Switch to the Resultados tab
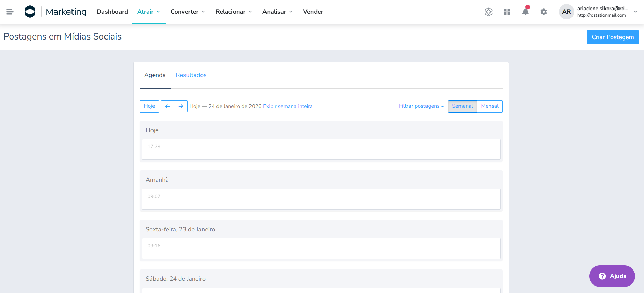Screen dimensions: 644x293 pos(191,75)
